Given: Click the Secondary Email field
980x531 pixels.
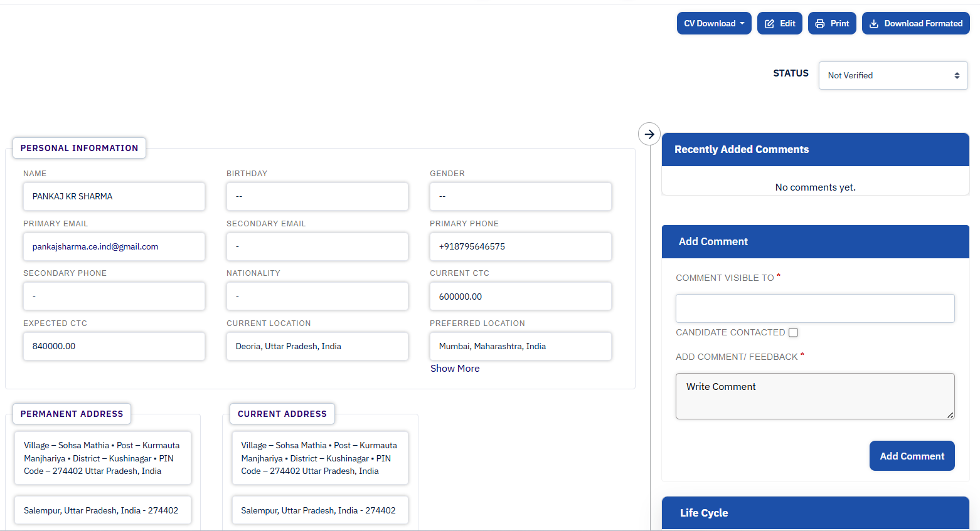Looking at the screenshot, I should (x=317, y=246).
